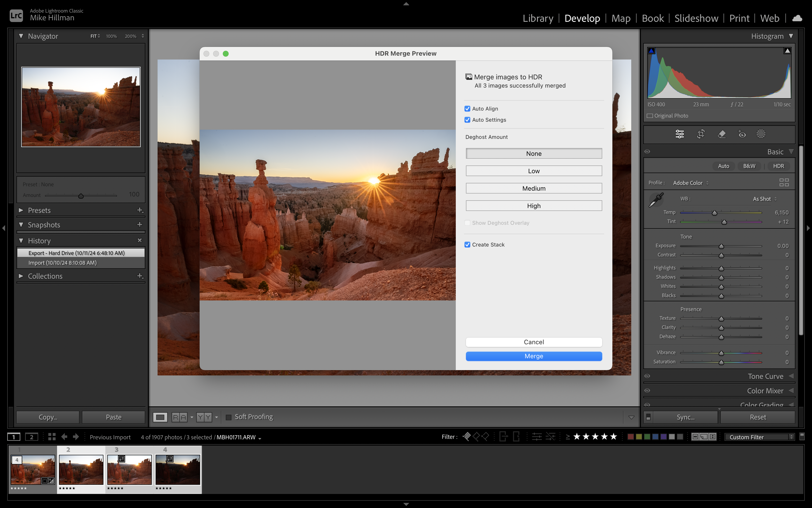
Task: Filter by red color label
Action: (631, 437)
